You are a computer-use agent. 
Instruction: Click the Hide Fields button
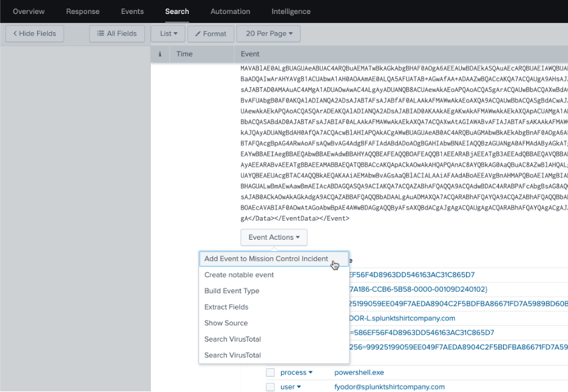click(35, 34)
